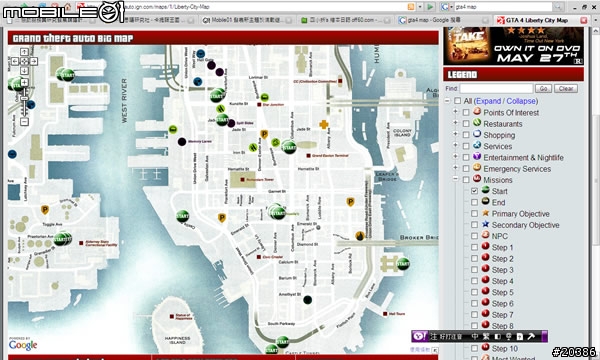600x360 pixels.
Task: Click the red Grand Easton Terminal marker
Action: point(308,156)
